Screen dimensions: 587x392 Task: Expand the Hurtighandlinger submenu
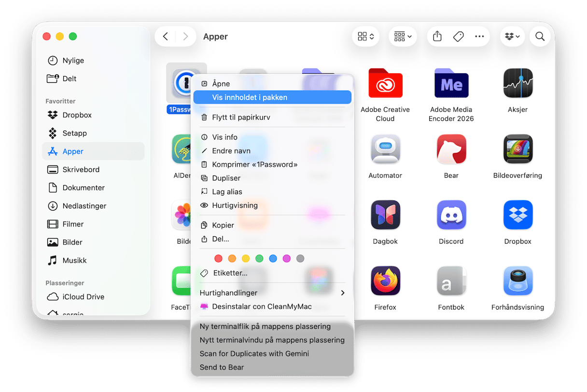click(x=273, y=293)
